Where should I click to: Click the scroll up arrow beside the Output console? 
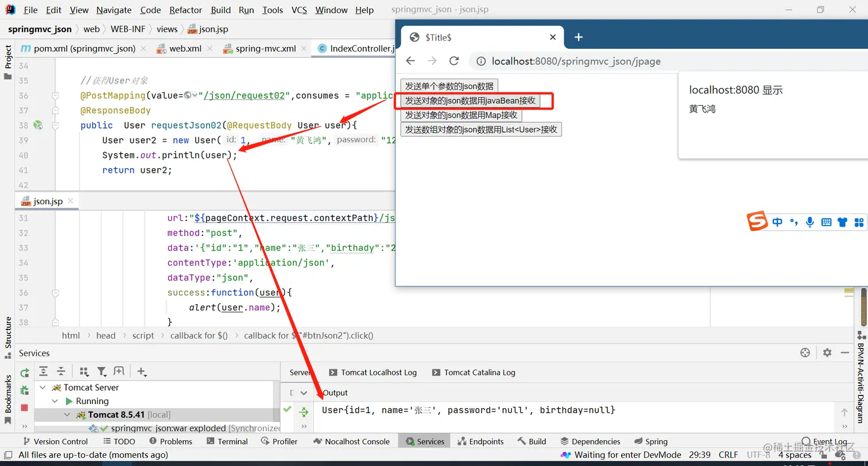[x=844, y=412]
